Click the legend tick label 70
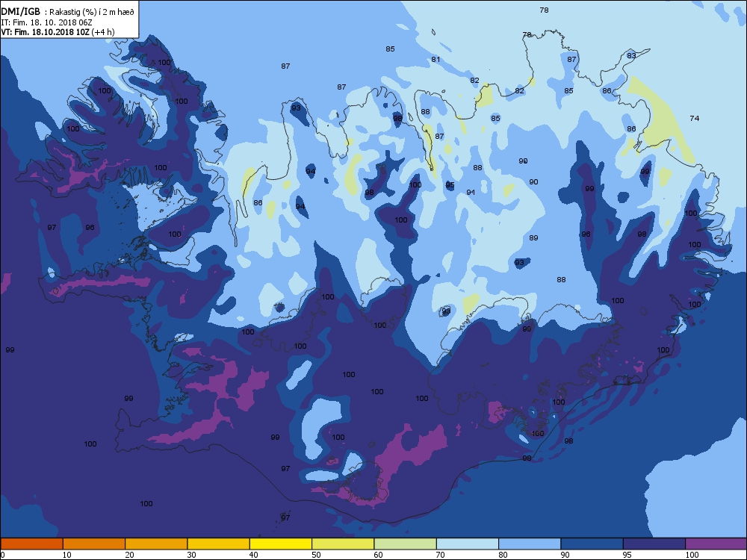This screenshot has height=560, width=747. (441, 555)
